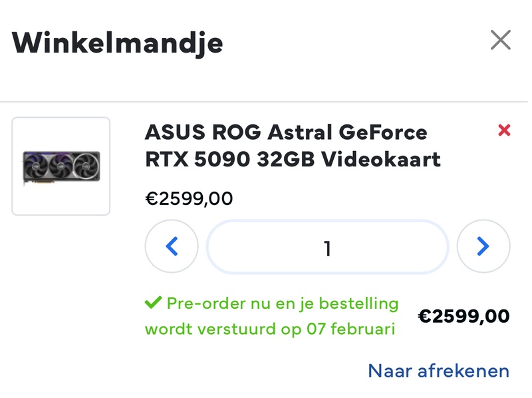Click the "Pre-order nu en je bestelling" text
Screen dimensions: 532x398
282,303
